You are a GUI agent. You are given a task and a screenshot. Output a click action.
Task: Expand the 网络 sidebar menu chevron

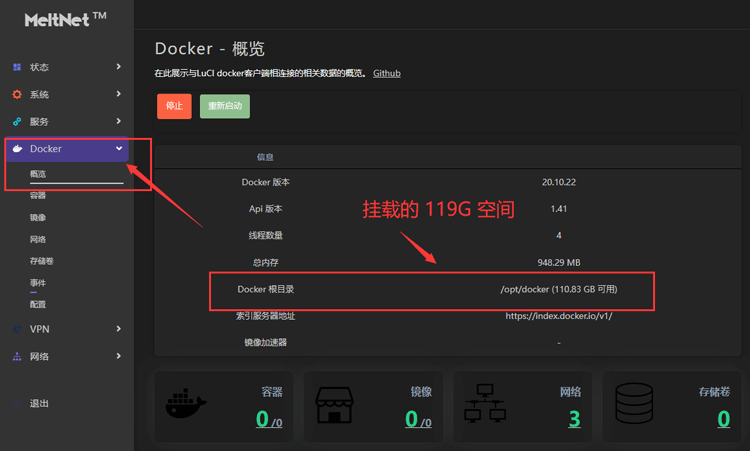pyautogui.click(x=119, y=356)
